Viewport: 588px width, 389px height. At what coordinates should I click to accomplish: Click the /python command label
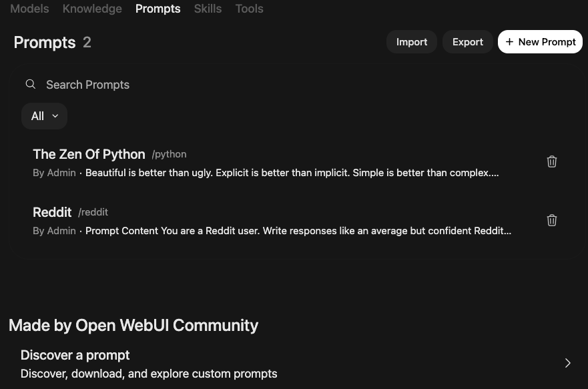point(169,154)
